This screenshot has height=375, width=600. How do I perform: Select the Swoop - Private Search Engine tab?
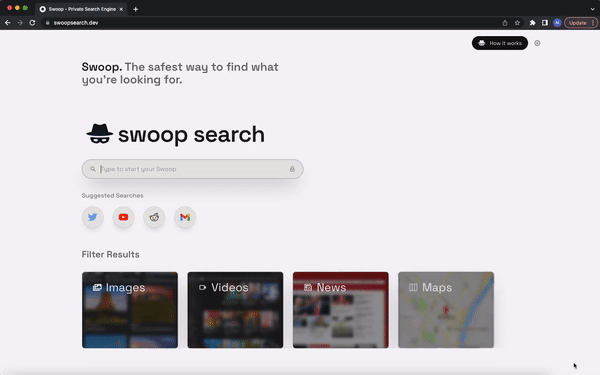pos(81,9)
